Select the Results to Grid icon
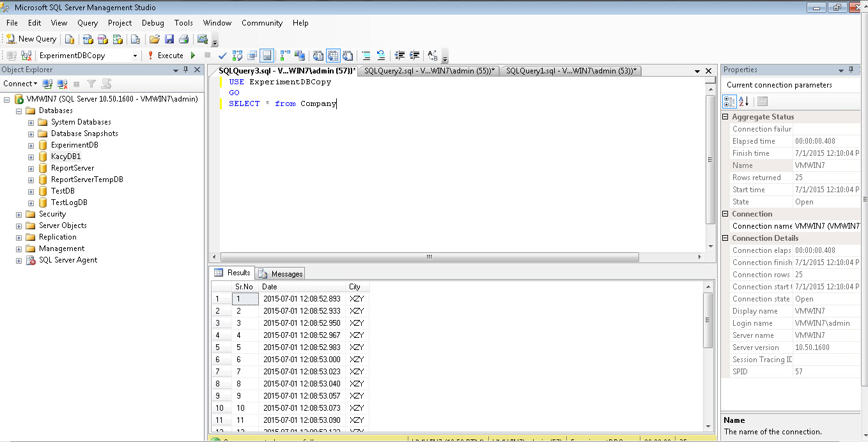Viewport: 868px width, 442px height. tap(333, 56)
